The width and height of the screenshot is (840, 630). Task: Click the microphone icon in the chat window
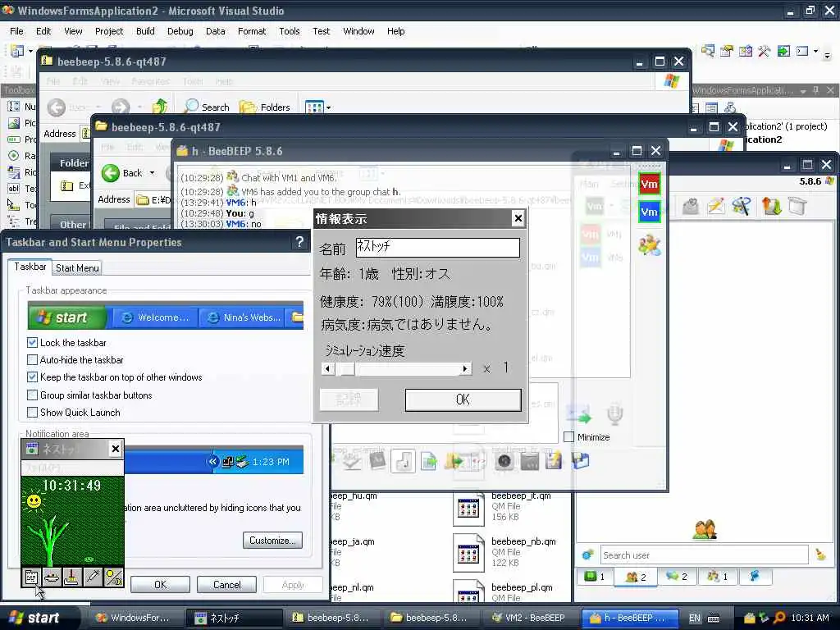(614, 414)
